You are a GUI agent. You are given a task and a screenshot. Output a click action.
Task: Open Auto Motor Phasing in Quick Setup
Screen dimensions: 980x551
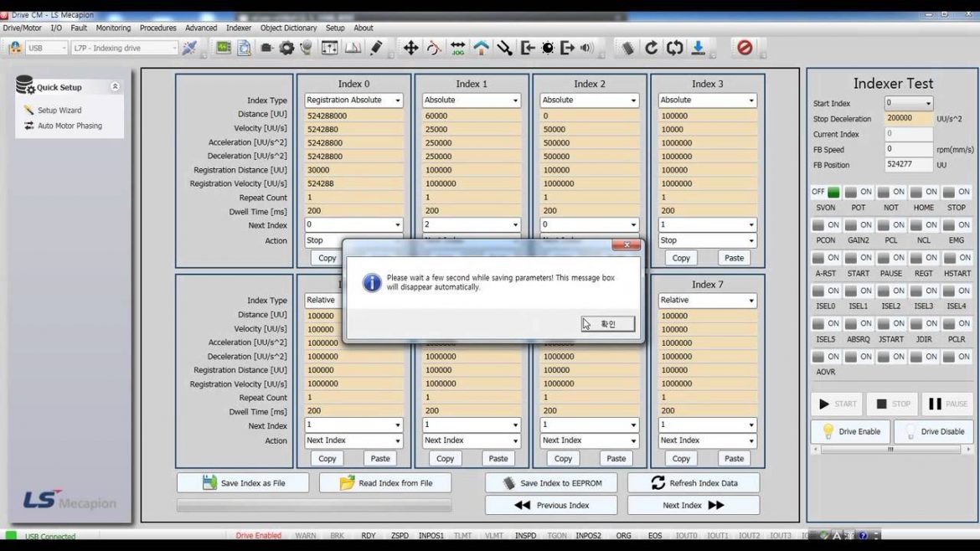pos(70,126)
